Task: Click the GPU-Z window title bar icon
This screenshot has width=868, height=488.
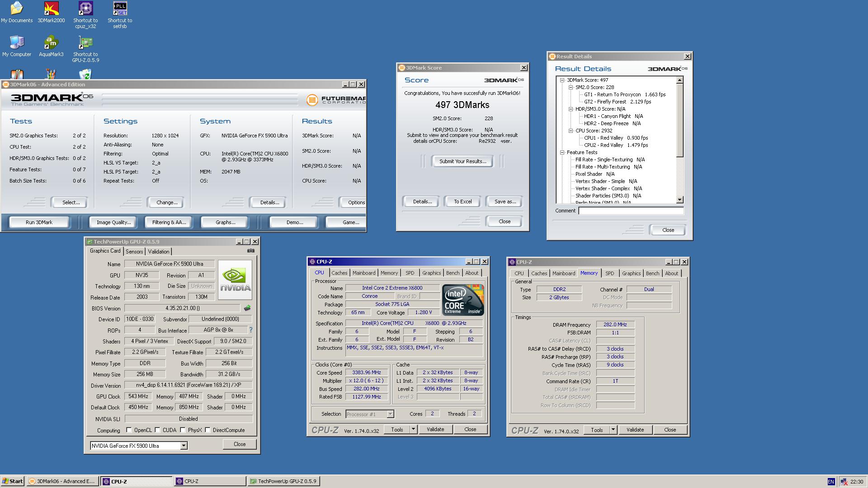Action: (90, 242)
